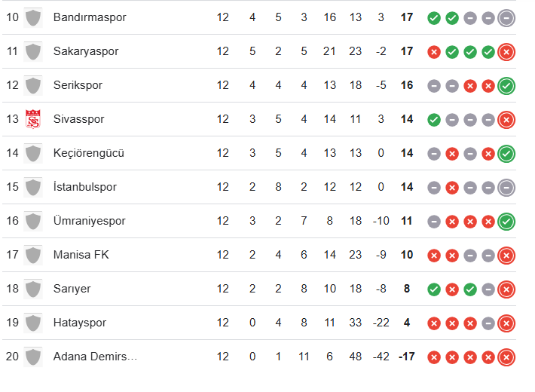Click Adana Demirspor's -17 points value
The height and width of the screenshot is (392, 535).
coord(406,357)
